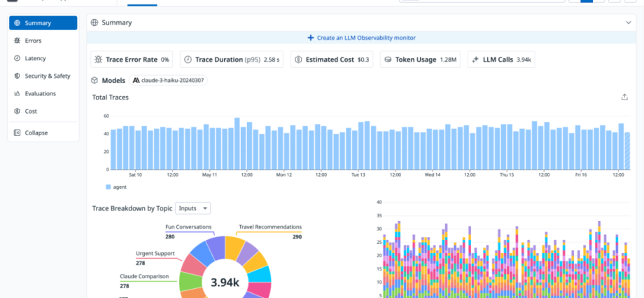Switch to the Latency sidebar section
644x298 pixels.
pyautogui.click(x=43, y=58)
